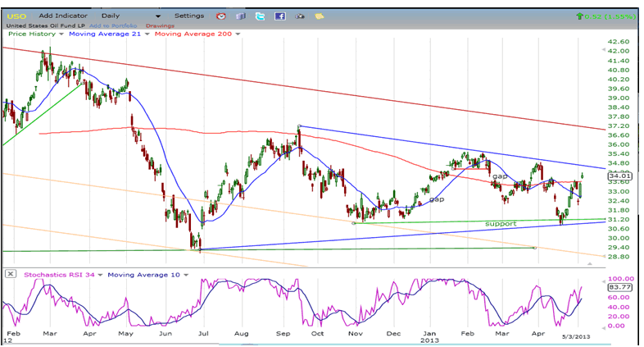Click the green up-arrow price change indicator
The width and height of the screenshot is (644, 347).
coord(581,16)
